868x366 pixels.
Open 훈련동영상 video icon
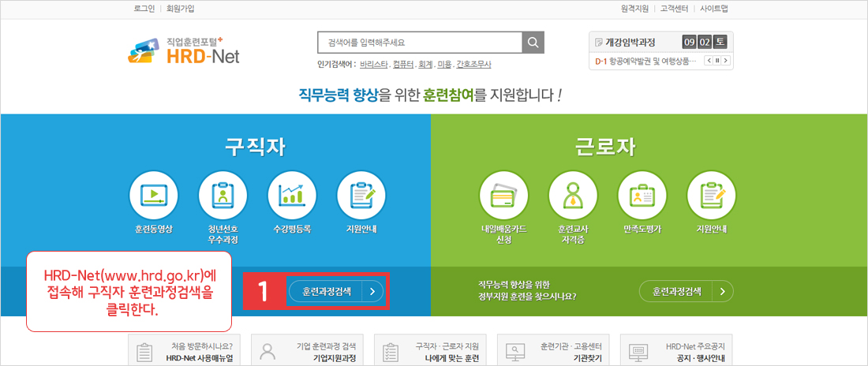(154, 196)
